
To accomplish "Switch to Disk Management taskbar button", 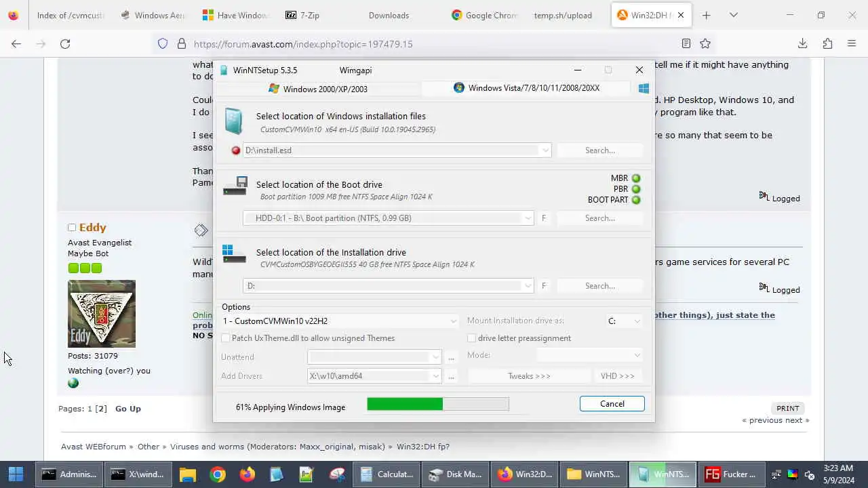I will (455, 474).
